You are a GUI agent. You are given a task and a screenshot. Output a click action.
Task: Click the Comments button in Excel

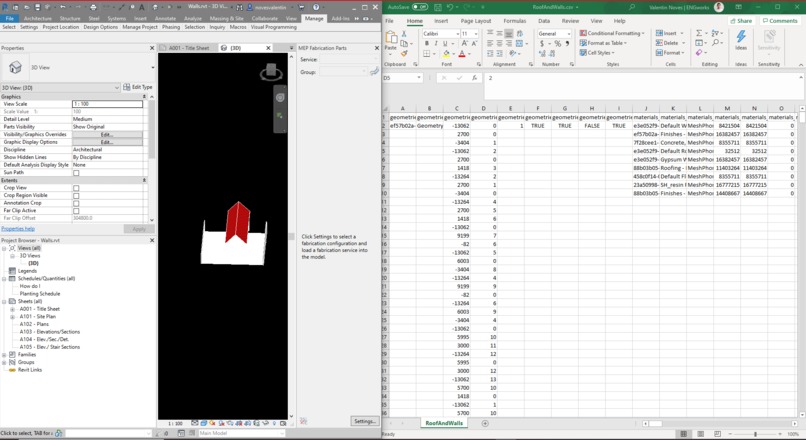click(780, 21)
